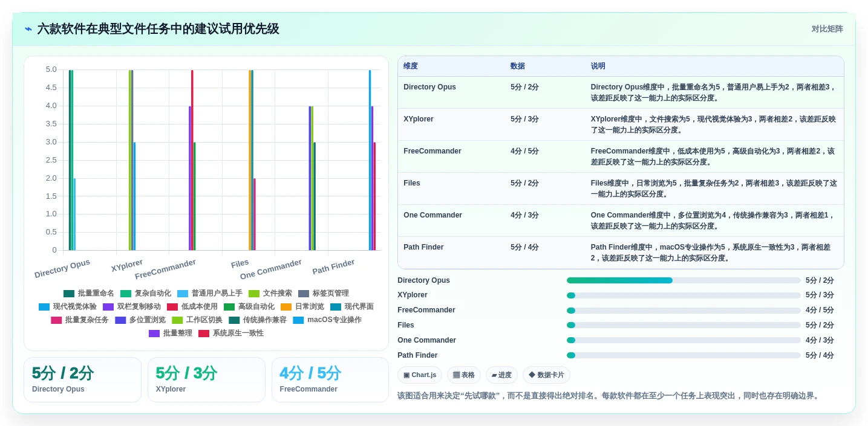
Task: Open the Directory Opus 5分 / 2分 data card
Action: [82, 379]
